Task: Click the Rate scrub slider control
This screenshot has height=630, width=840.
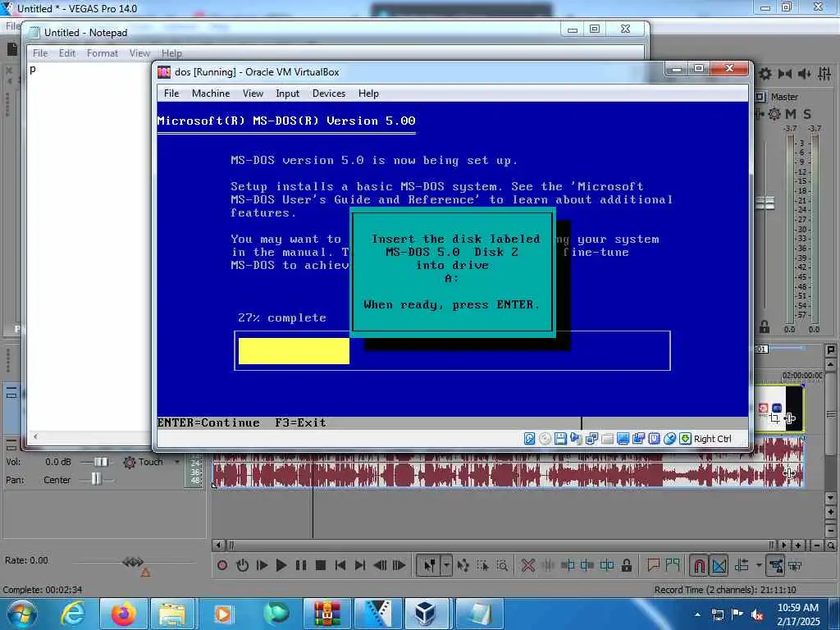Action: coord(133,561)
